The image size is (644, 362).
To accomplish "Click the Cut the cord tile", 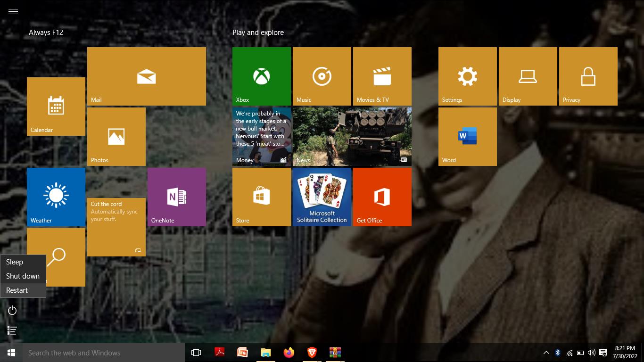I will pos(116,227).
